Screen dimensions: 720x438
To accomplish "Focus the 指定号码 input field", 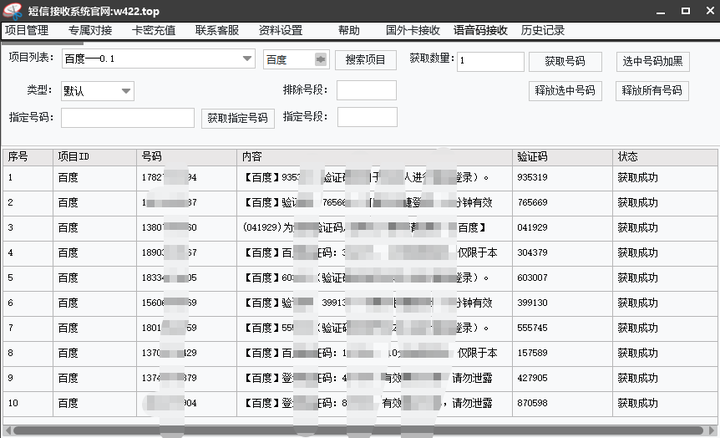I will [128, 118].
